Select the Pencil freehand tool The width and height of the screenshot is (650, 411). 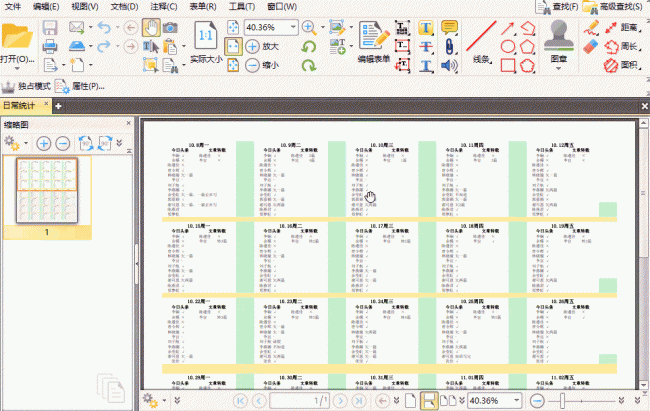(592, 27)
